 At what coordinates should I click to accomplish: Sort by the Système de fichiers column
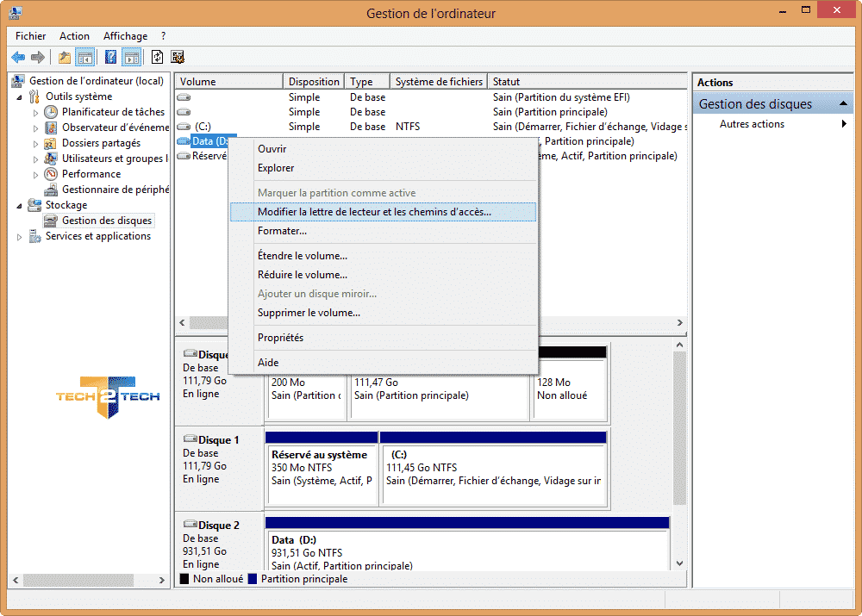(x=439, y=82)
